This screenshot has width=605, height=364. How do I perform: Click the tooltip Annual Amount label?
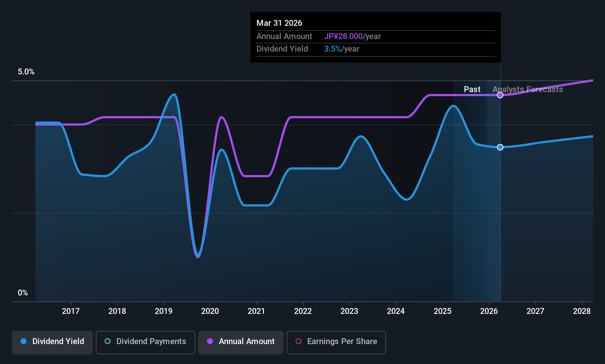click(284, 36)
